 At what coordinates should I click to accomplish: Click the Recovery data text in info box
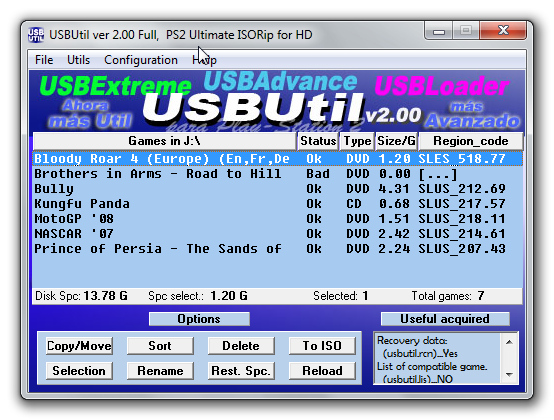(412, 341)
